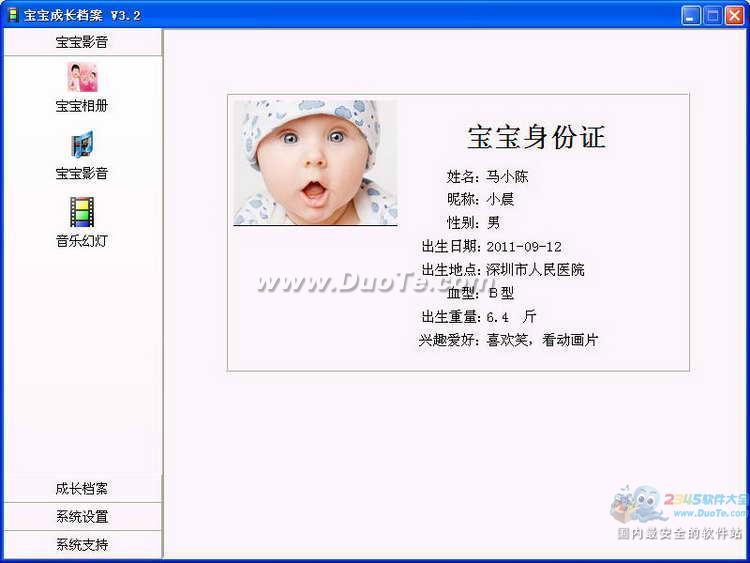The image size is (750, 563).
Task: Minimize the 宝宝成长档案 window
Action: coord(691,15)
